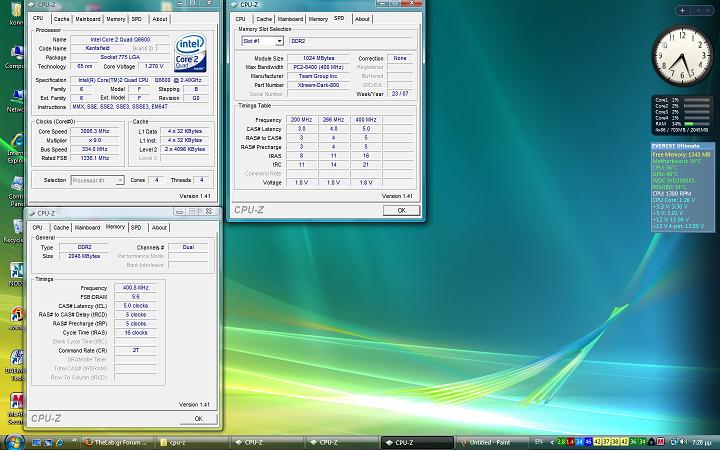This screenshot has width=720, height=450.
Task: Switch to Memory tab in CPU-Z SPD window
Action: coord(318,19)
